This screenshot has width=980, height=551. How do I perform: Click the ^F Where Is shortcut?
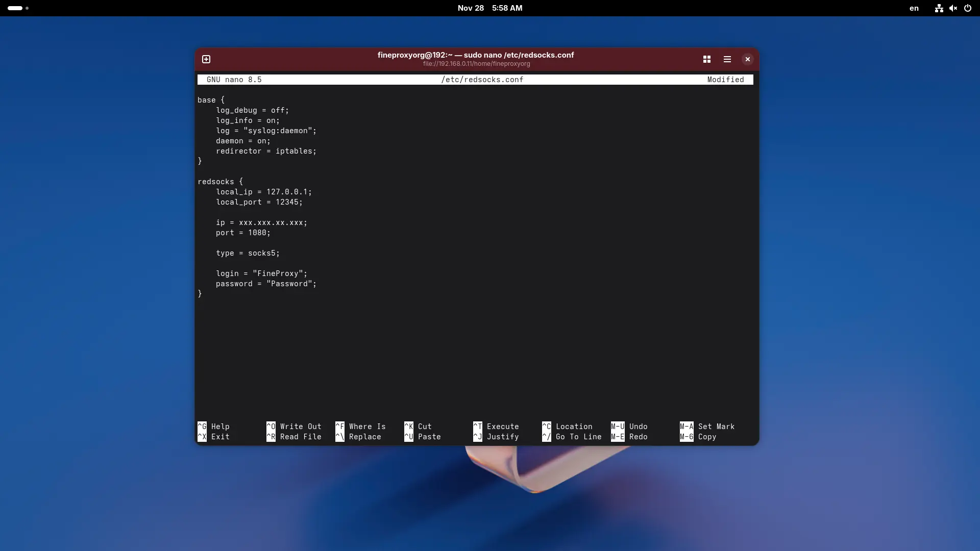360,427
